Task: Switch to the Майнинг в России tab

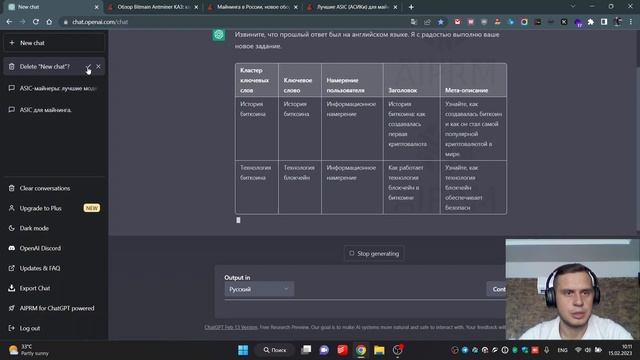Action: 253,7
